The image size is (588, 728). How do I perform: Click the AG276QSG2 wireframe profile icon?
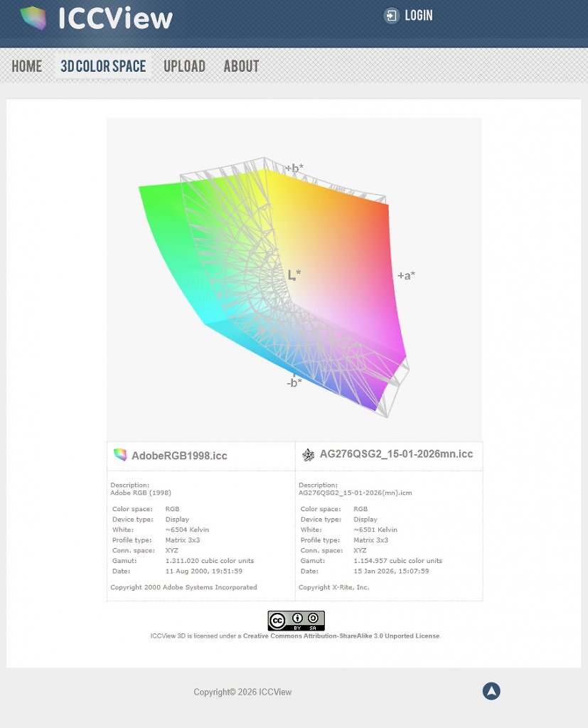(308, 454)
